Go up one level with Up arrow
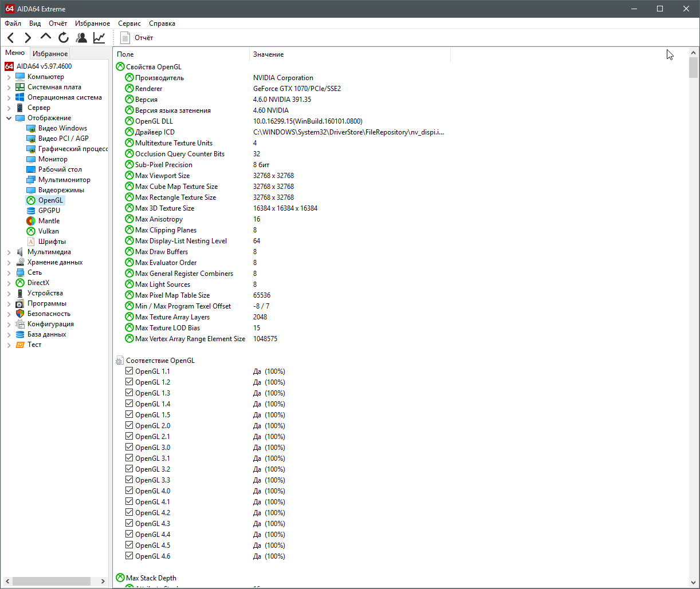 click(46, 38)
